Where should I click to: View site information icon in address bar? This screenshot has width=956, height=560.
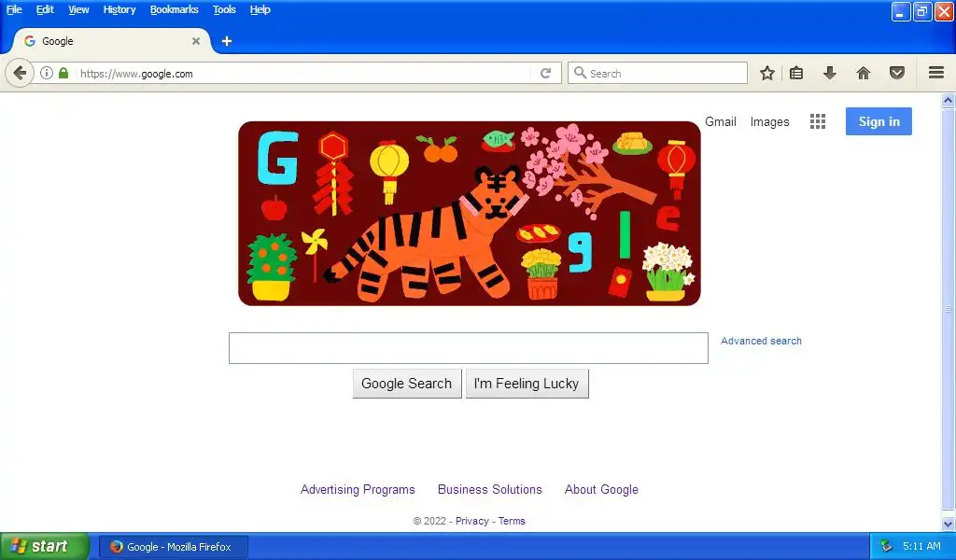(x=47, y=73)
